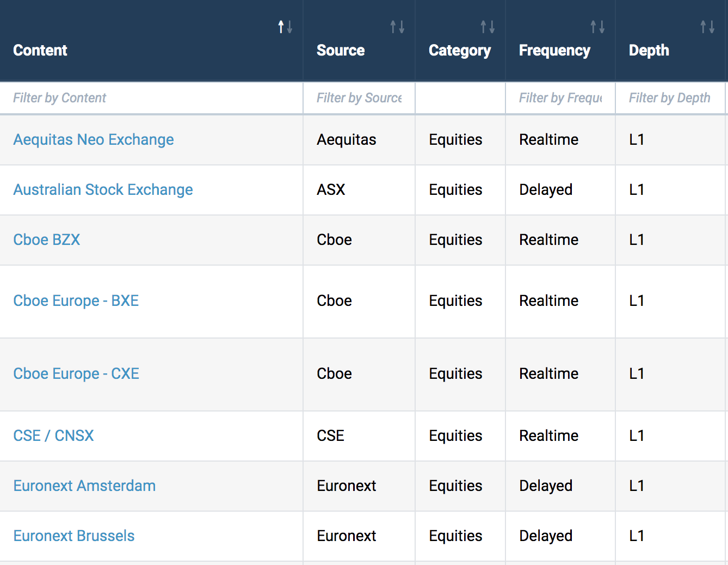Follow the Cboe BZX link
728x565 pixels.
point(47,240)
